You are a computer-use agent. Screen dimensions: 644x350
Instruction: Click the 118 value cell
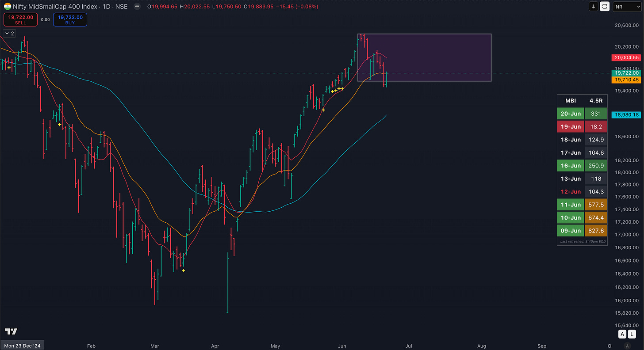point(596,179)
